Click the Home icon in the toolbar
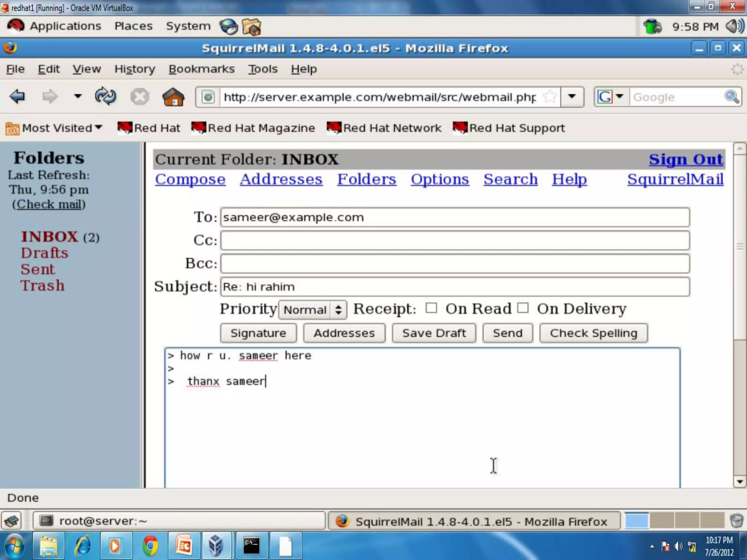Image resolution: width=747 pixels, height=560 pixels. (x=173, y=97)
